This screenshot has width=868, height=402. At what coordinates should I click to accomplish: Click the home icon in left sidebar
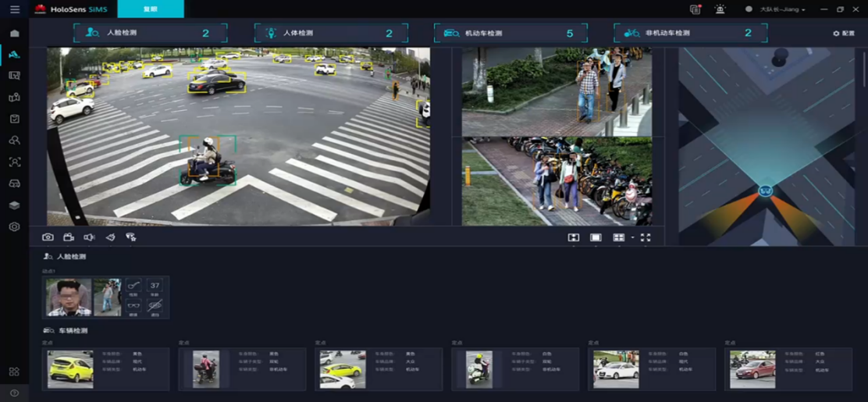[x=14, y=34]
